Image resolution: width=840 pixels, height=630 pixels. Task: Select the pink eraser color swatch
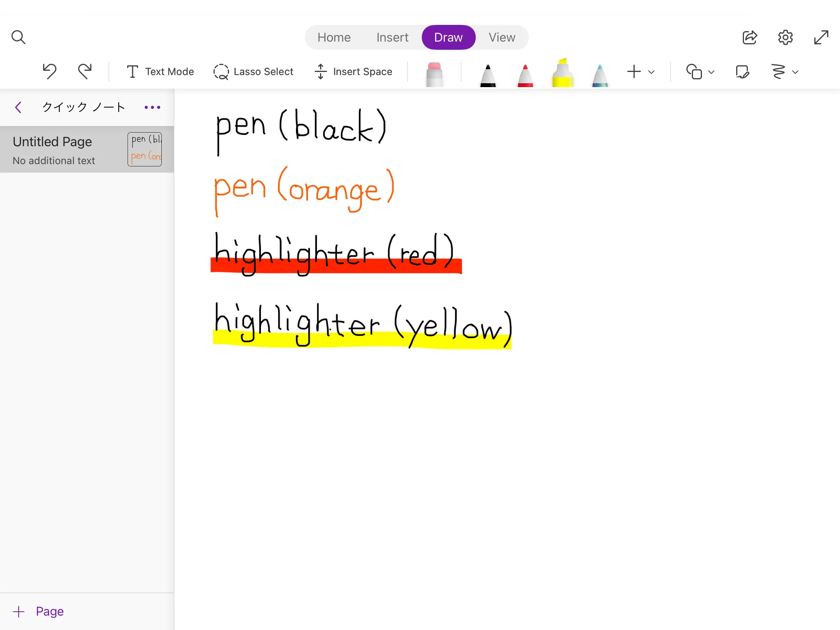435,71
